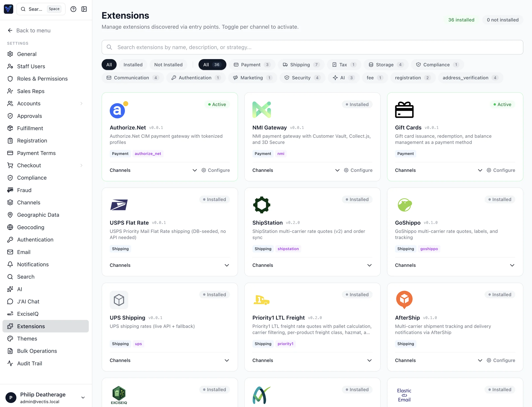Expand the Accounts sidebar submenu arrow
This screenshot has height=407, width=532.
pyautogui.click(x=82, y=104)
